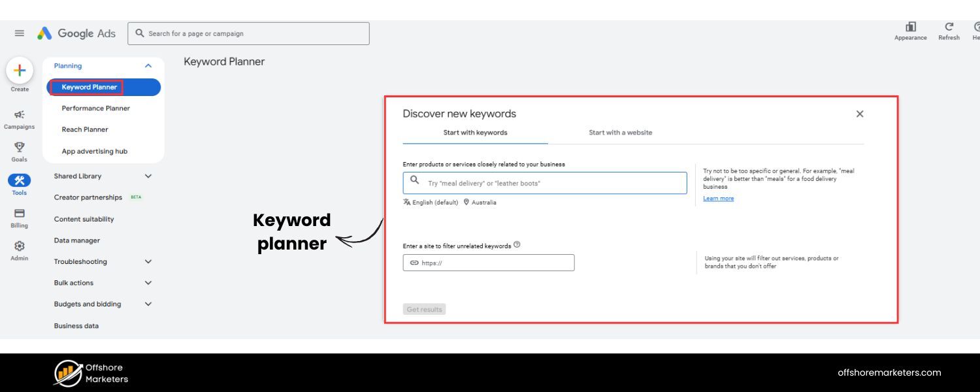The width and height of the screenshot is (980, 392).
Task: Select Performance Planner in the sidebar
Action: pyautogui.click(x=95, y=108)
